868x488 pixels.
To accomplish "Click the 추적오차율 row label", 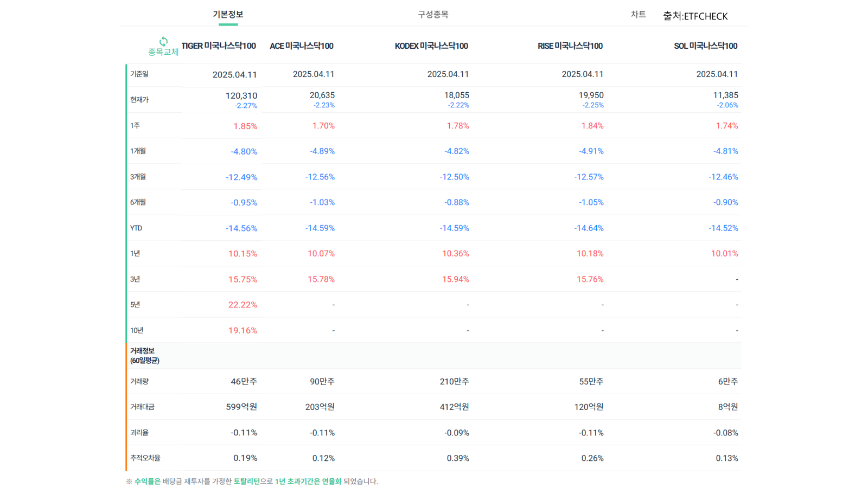I will [x=145, y=458].
